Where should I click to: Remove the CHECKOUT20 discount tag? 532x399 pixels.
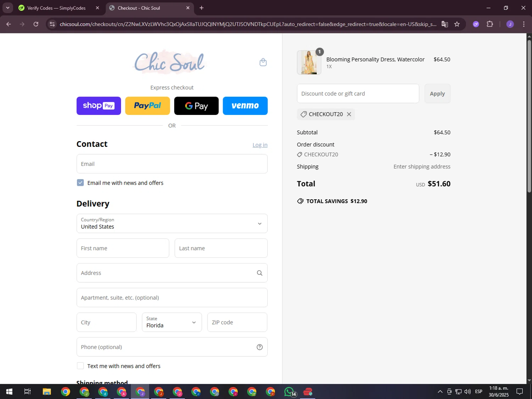(x=349, y=114)
